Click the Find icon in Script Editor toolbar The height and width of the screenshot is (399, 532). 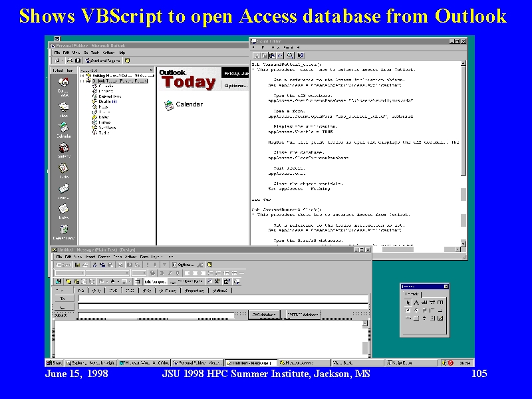(x=290, y=55)
